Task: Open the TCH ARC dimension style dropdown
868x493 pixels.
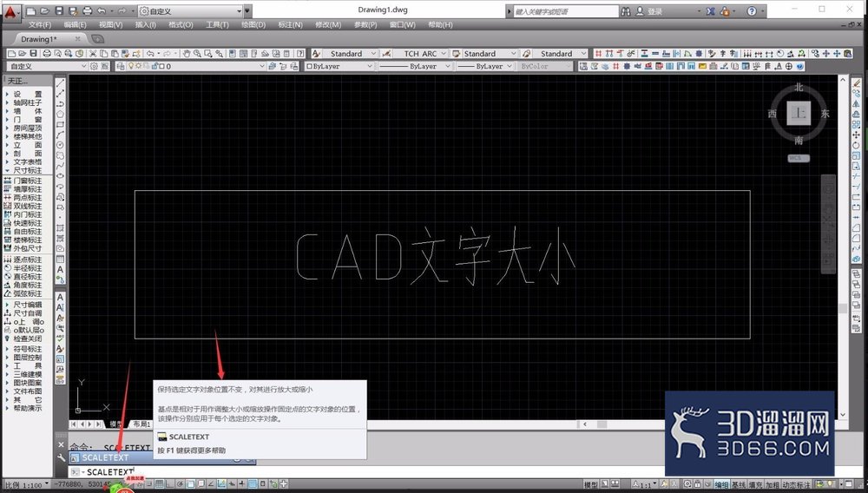Action: 421,54
